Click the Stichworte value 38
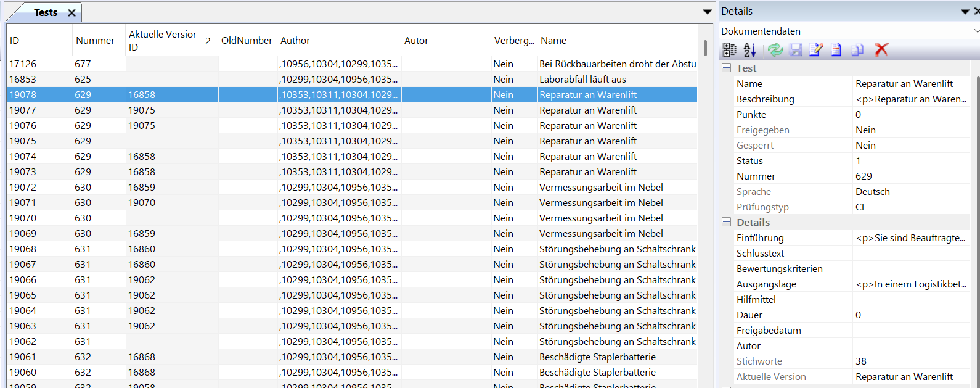The width and height of the screenshot is (980, 388). (911, 361)
